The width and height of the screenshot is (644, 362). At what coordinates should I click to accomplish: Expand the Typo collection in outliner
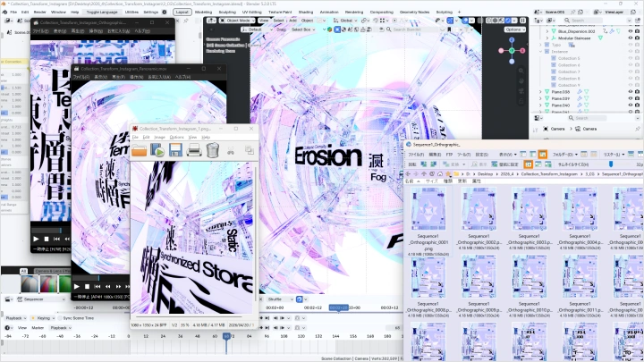[x=540, y=45]
